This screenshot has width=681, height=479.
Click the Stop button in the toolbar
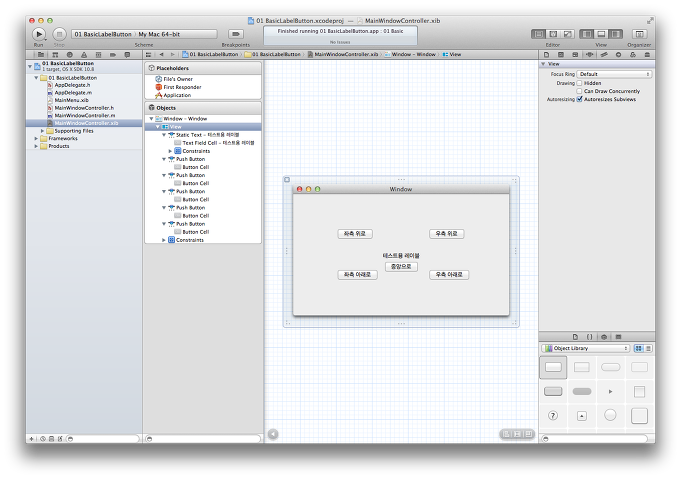click(x=59, y=34)
